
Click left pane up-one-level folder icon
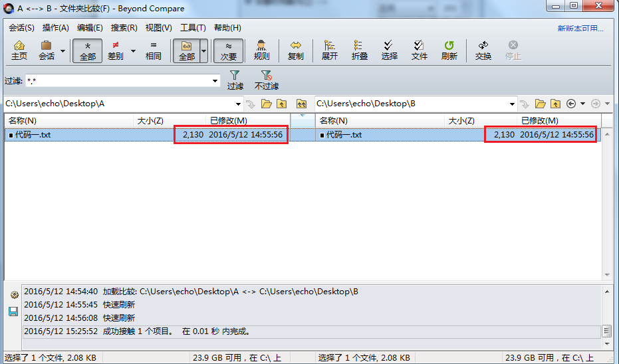pyautogui.click(x=281, y=104)
